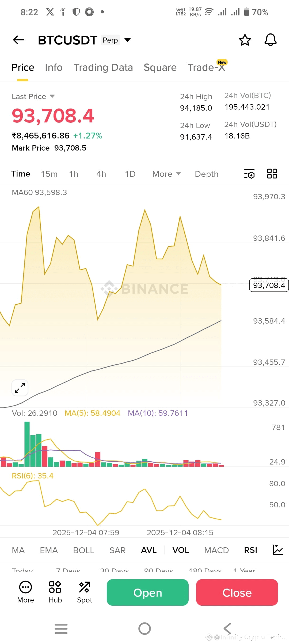This screenshot has height=644, width=289.
Task: Select the Time chart interval
Action: tap(21, 174)
